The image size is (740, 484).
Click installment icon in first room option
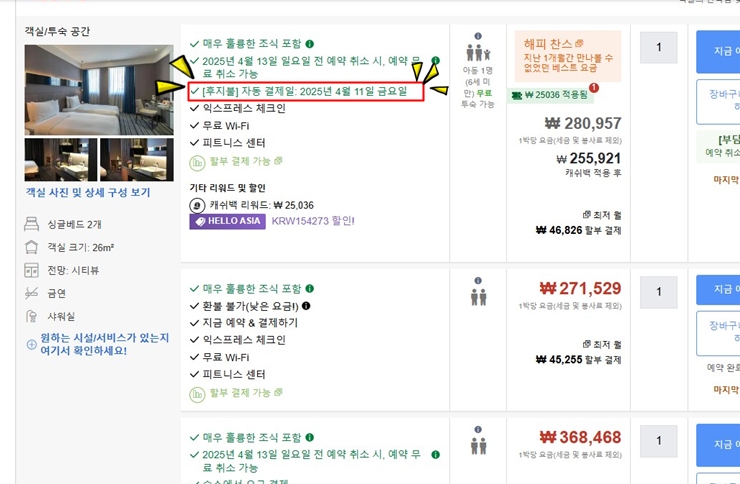(197, 163)
